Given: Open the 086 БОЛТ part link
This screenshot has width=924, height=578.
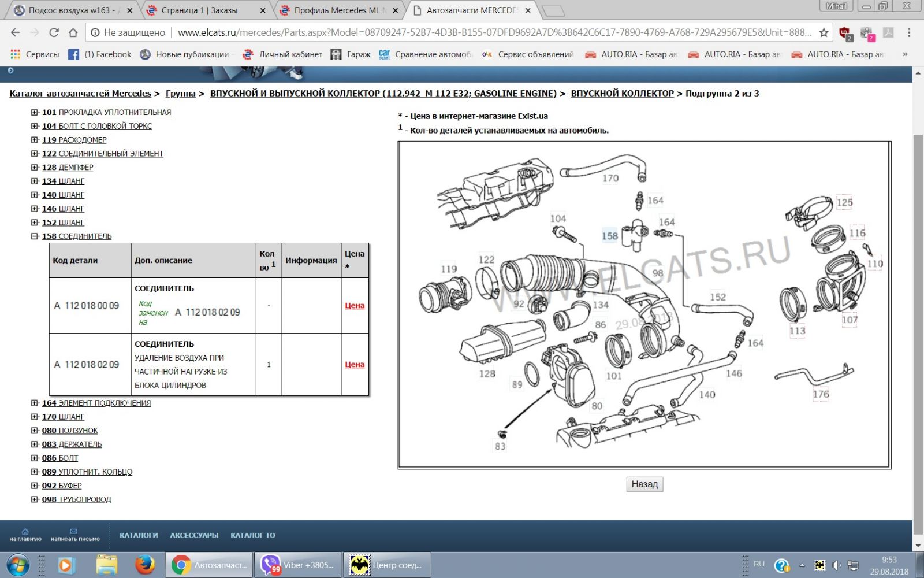Looking at the screenshot, I should coord(60,458).
